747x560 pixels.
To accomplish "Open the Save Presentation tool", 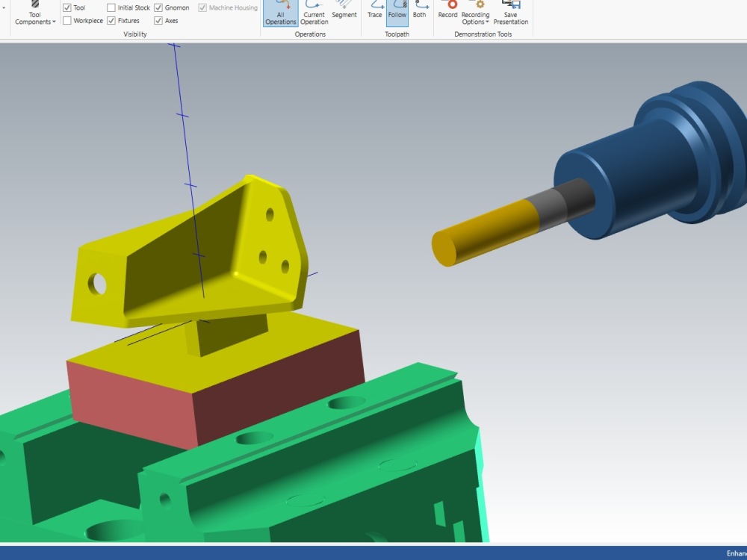I will pyautogui.click(x=511, y=11).
